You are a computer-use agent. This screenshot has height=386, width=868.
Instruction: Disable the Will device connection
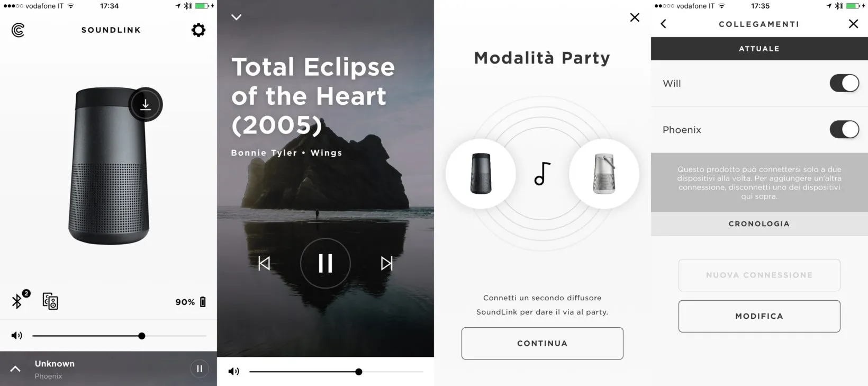(844, 83)
